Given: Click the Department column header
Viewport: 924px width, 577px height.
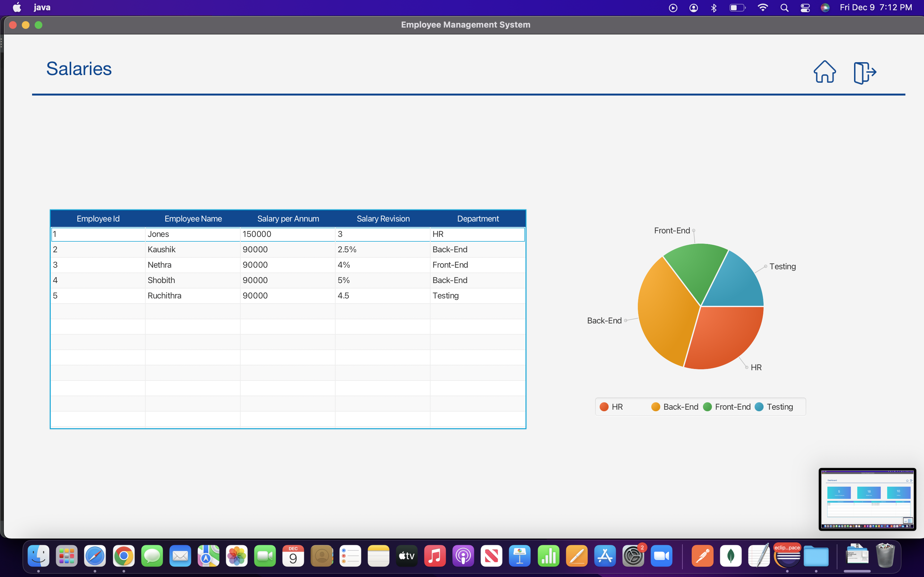Looking at the screenshot, I should click(478, 219).
